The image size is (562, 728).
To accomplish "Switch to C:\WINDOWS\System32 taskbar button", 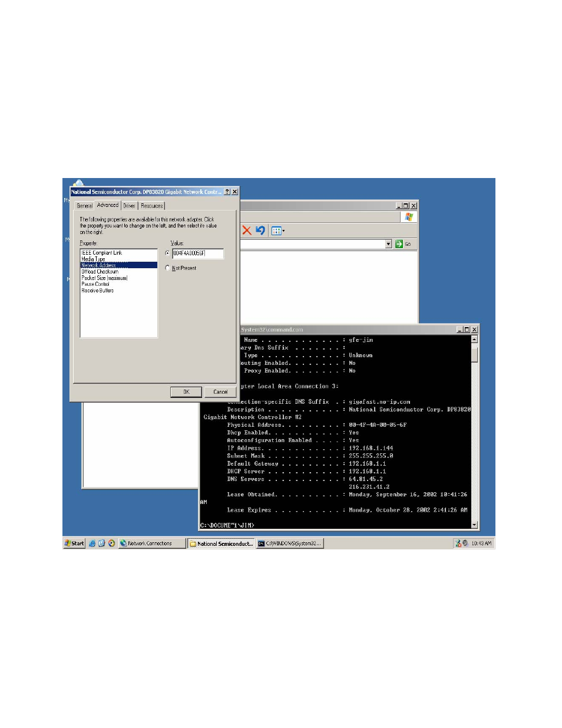I will point(290,543).
